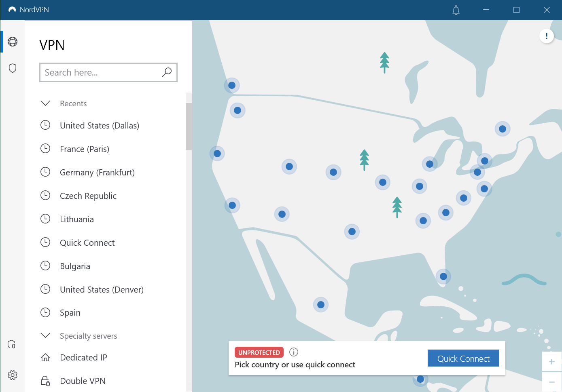Image resolution: width=562 pixels, height=392 pixels.
Task: Click the house icon for Dedicated IP
Action: point(45,358)
